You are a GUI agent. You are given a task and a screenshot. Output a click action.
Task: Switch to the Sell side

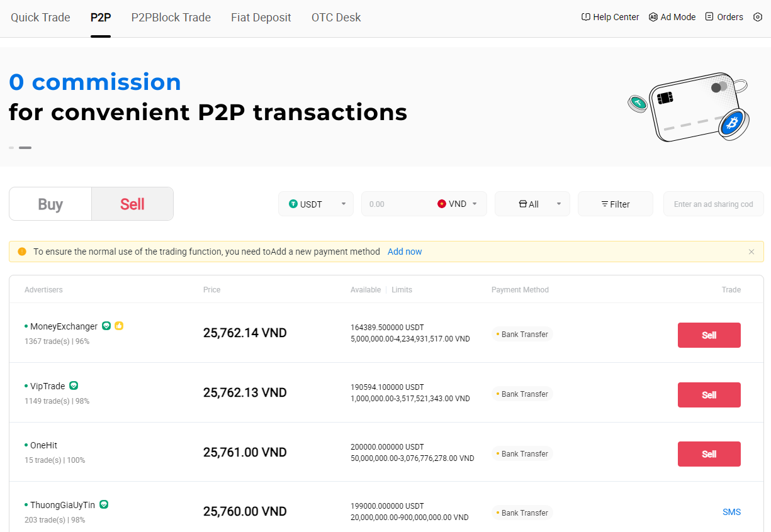tap(132, 204)
